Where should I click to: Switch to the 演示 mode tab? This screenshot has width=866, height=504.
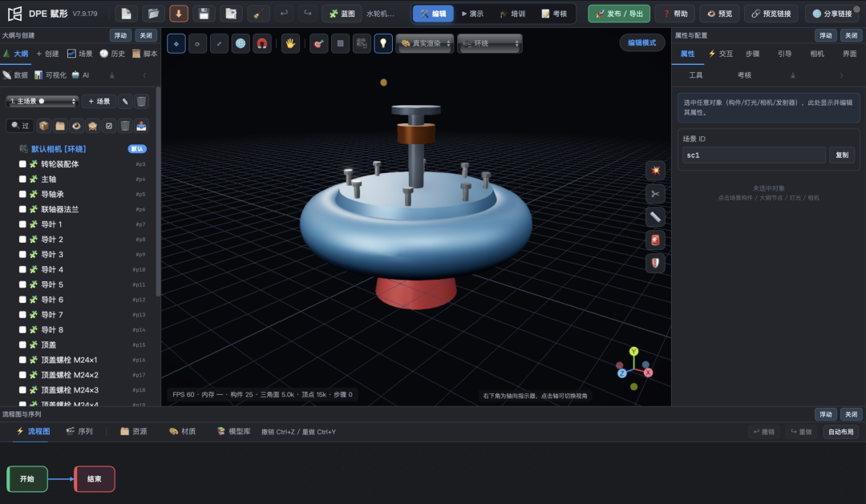[472, 14]
